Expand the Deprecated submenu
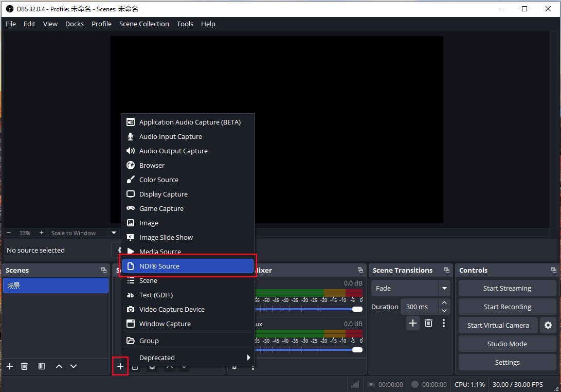This screenshot has height=392, width=561. (x=188, y=358)
